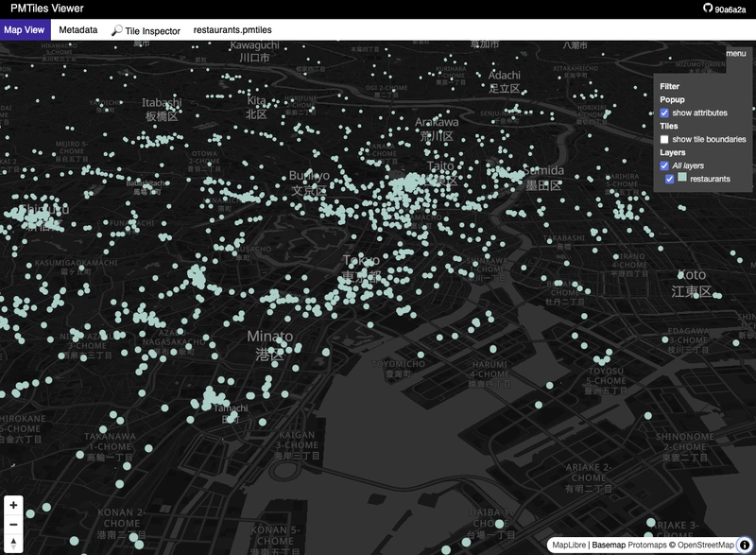Image resolution: width=756 pixels, height=555 pixels.
Task: Select the Map View tab
Action: point(25,30)
